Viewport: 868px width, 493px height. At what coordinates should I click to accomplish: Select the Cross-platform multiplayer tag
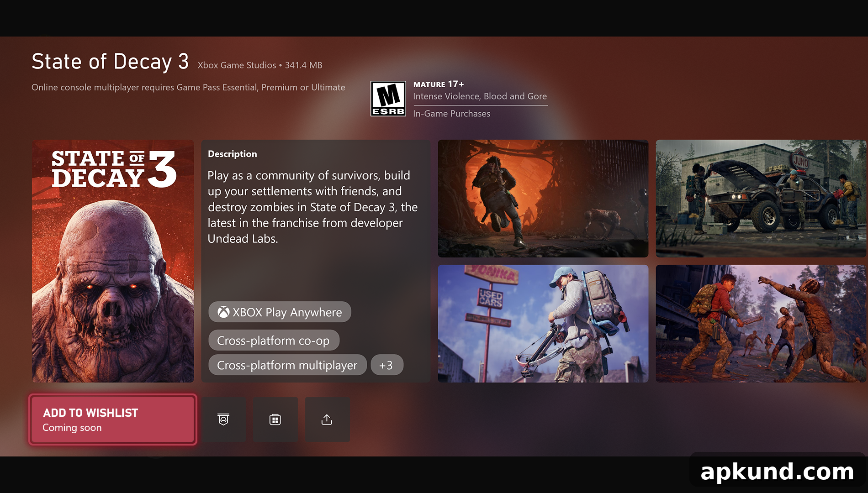[287, 365]
